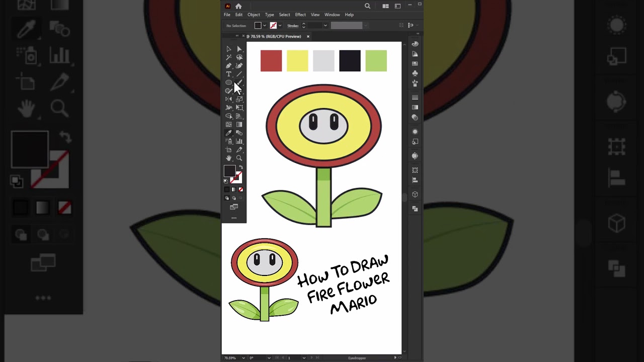Image resolution: width=644 pixels, height=362 pixels.
Task: Activate the Hand tool
Action: 228,158
